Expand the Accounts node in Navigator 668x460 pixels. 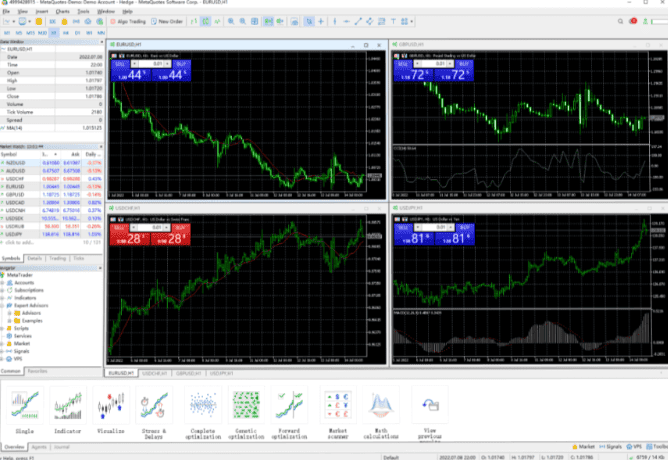(2, 283)
